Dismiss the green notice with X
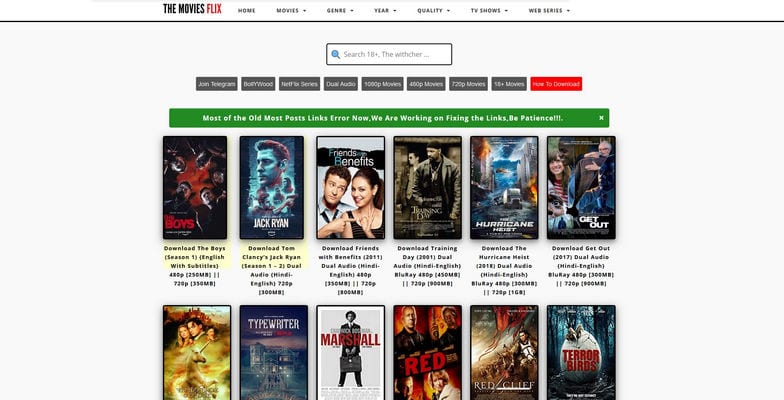The width and height of the screenshot is (784, 400). [x=601, y=118]
